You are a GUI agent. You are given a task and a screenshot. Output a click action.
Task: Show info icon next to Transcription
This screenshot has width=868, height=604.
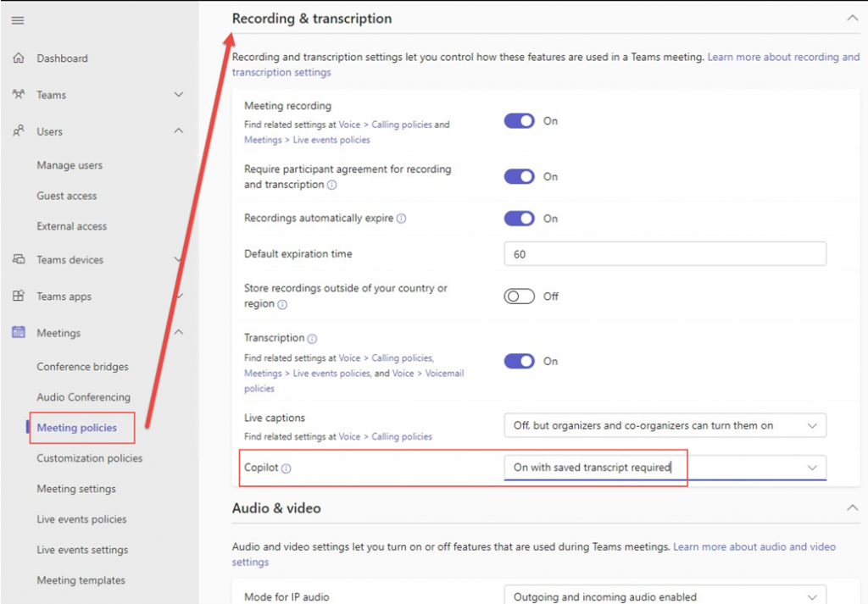(x=312, y=339)
